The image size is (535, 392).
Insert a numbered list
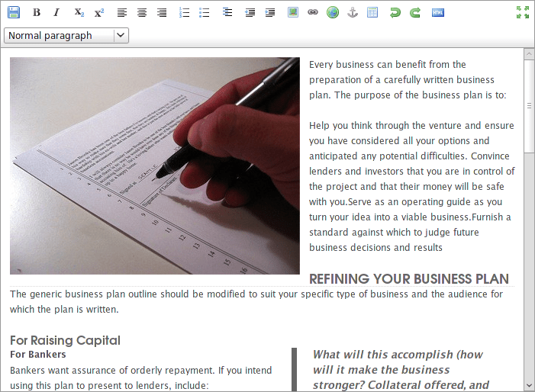click(x=184, y=13)
